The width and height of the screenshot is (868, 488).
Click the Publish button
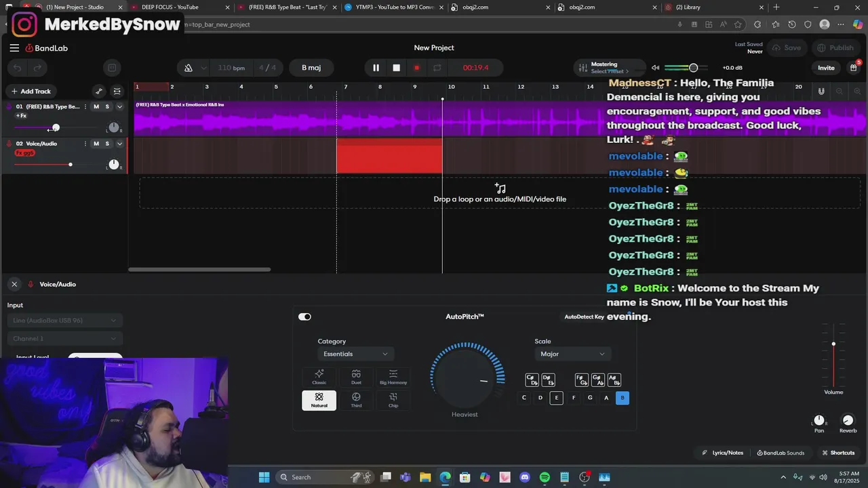pyautogui.click(x=835, y=48)
